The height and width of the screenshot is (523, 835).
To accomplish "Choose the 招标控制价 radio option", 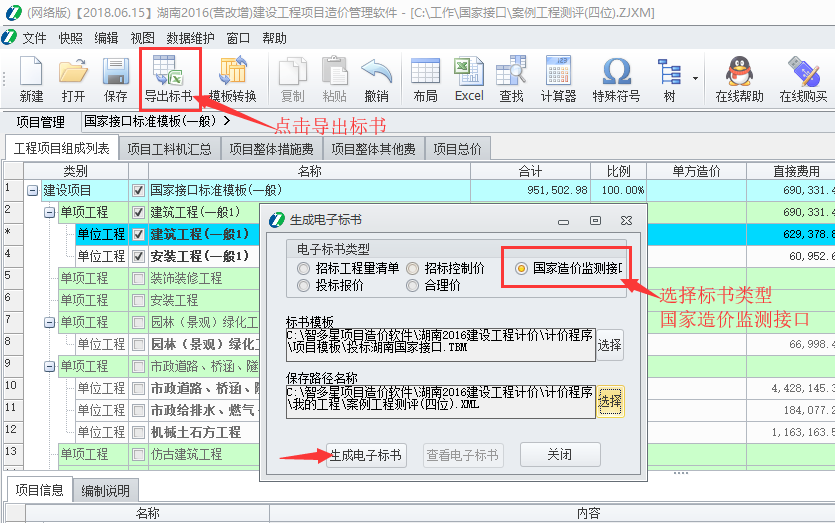I will tap(413, 268).
